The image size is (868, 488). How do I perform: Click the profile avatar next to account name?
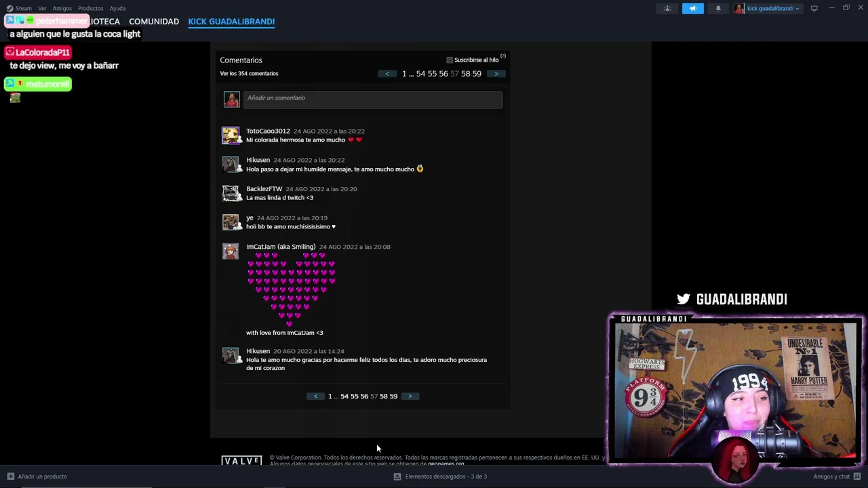738,8
